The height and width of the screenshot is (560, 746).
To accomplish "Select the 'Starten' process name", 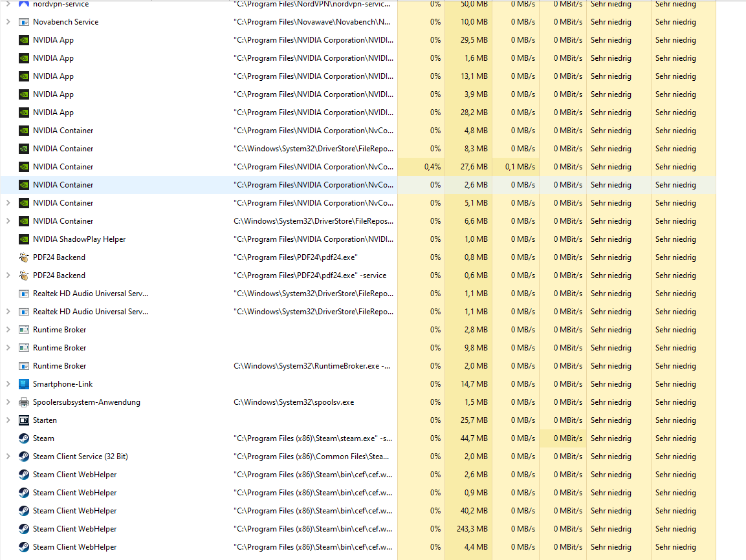I will 45,420.
